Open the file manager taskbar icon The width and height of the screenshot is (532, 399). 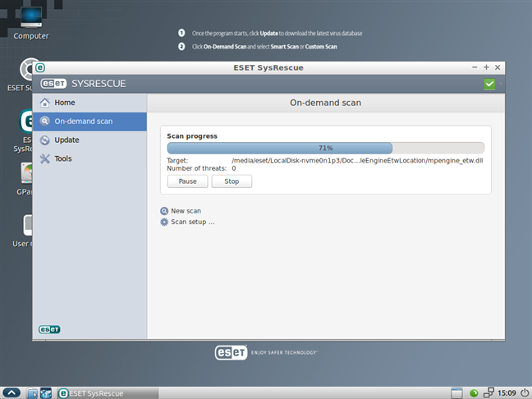click(x=32, y=393)
